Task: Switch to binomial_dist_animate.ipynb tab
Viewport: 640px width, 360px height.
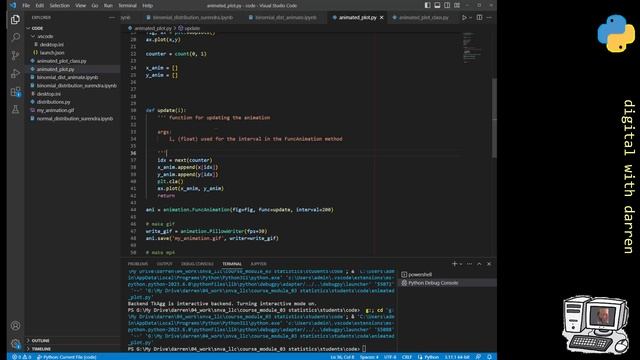Action: [285, 18]
